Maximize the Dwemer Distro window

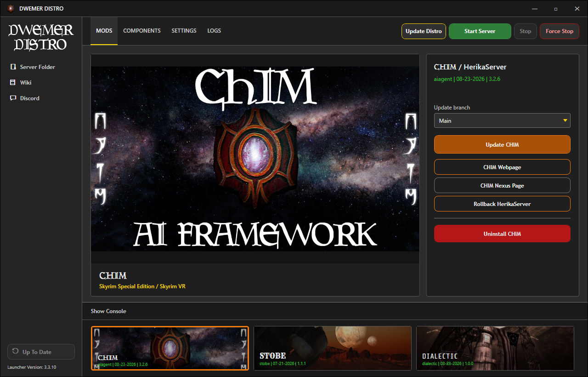click(x=556, y=8)
